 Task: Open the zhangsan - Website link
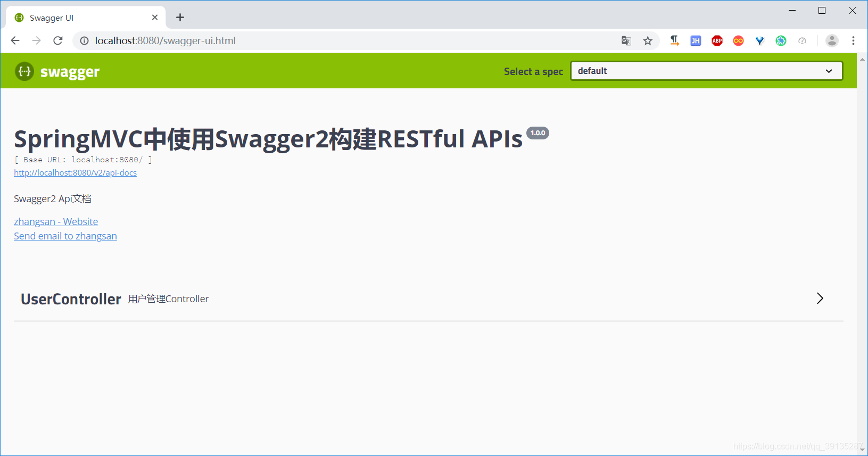click(56, 222)
